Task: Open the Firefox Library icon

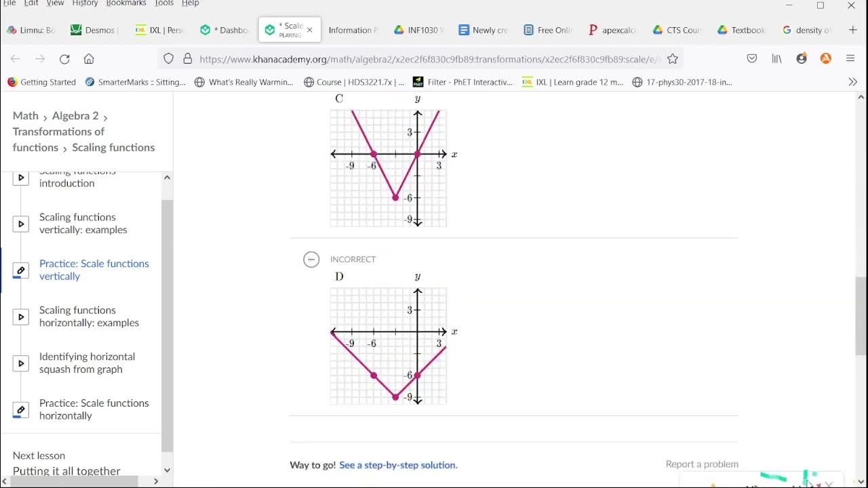Action: click(x=776, y=59)
